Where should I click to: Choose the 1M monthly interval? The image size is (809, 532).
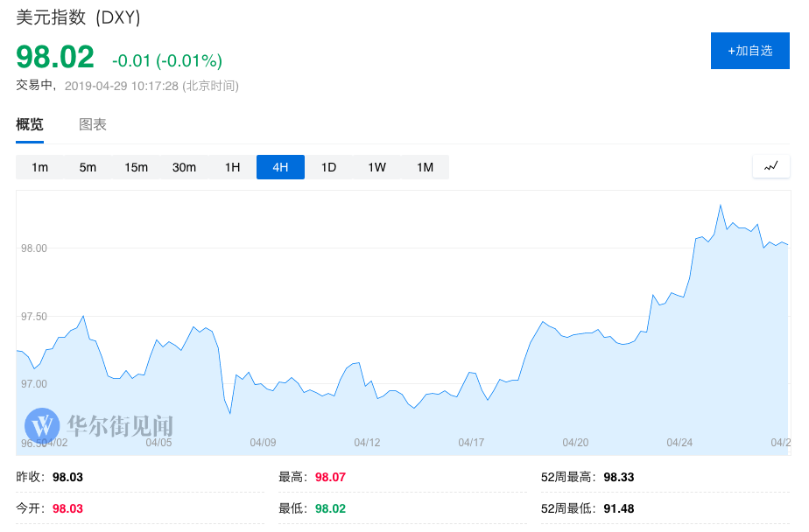(425, 167)
